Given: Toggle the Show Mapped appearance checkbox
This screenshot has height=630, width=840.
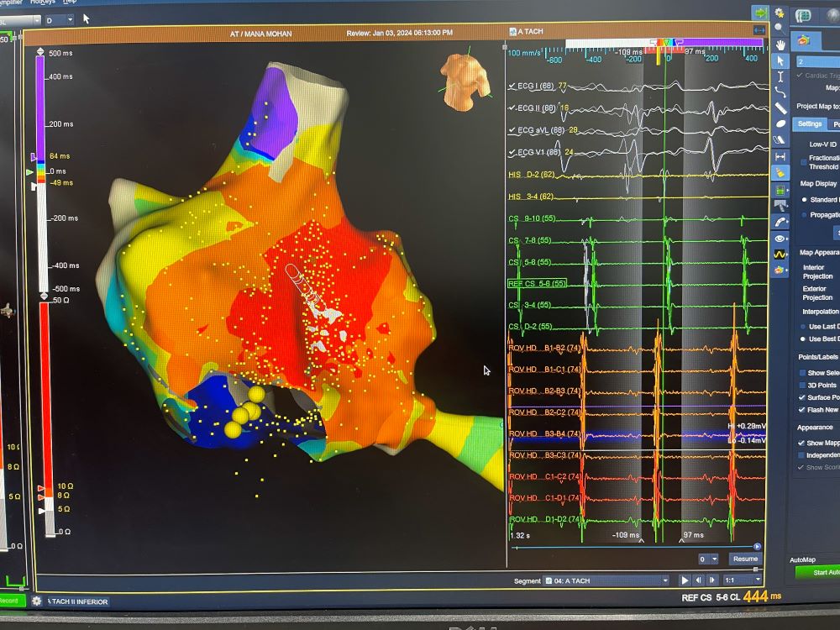Looking at the screenshot, I should [801, 443].
